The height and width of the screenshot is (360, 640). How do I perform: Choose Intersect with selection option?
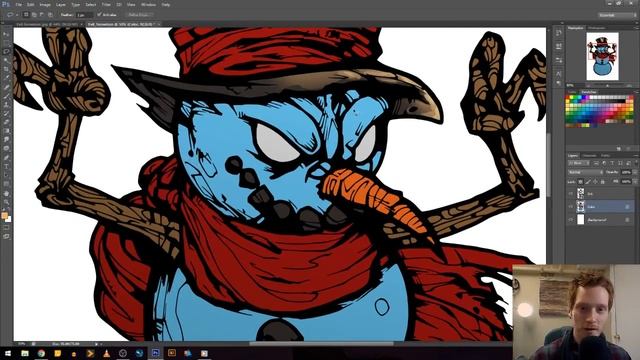coord(50,15)
